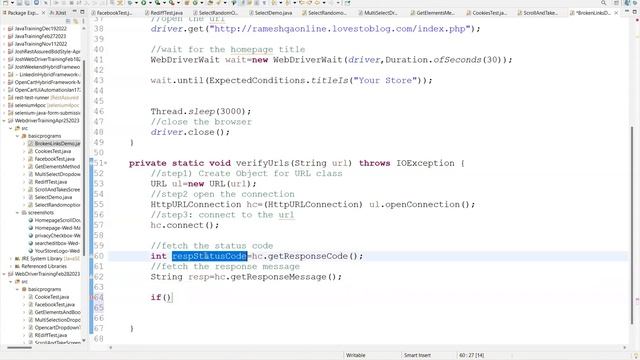
Task: Open the SelectDemo.java editor tab
Action: coord(271,13)
